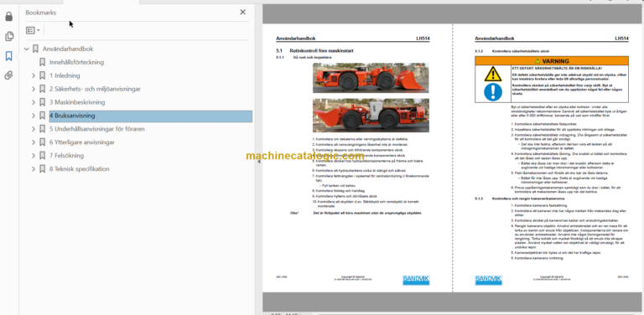Go to 8 Teknisk specifikation

(x=80, y=169)
